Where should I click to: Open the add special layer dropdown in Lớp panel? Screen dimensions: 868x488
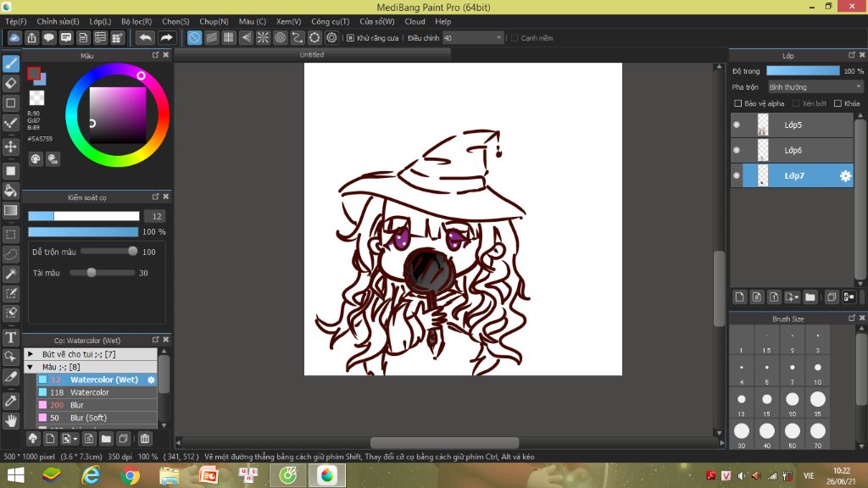pos(792,297)
